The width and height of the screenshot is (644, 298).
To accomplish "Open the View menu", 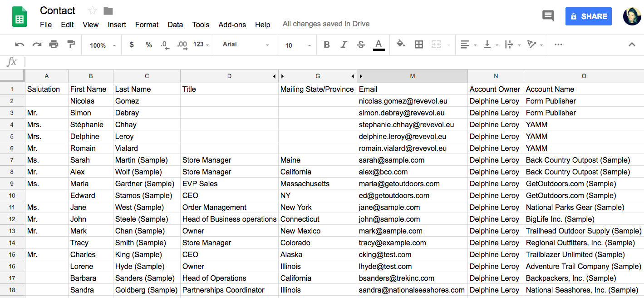I will pyautogui.click(x=90, y=25).
